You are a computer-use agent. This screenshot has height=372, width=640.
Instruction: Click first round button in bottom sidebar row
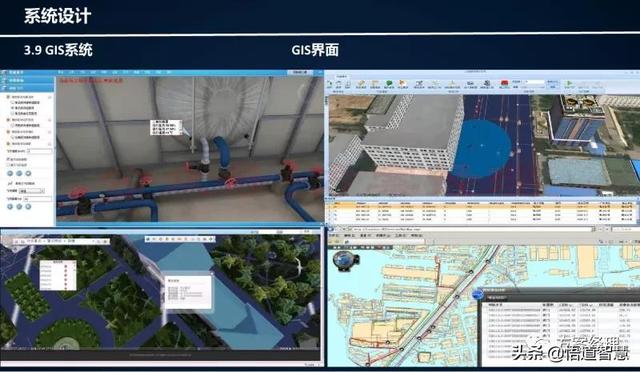(10, 206)
